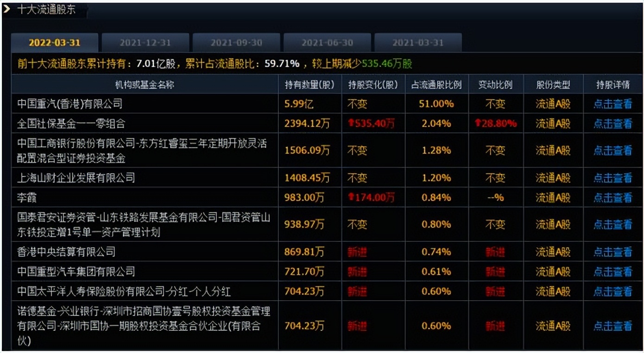The width and height of the screenshot is (644, 353).
Task: Click the 股份类型 column header
Action: (553, 85)
